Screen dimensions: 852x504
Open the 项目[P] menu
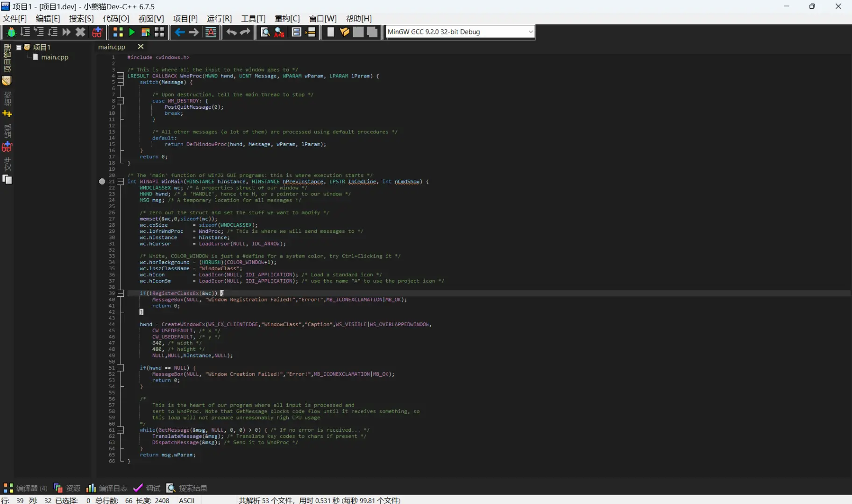point(185,19)
